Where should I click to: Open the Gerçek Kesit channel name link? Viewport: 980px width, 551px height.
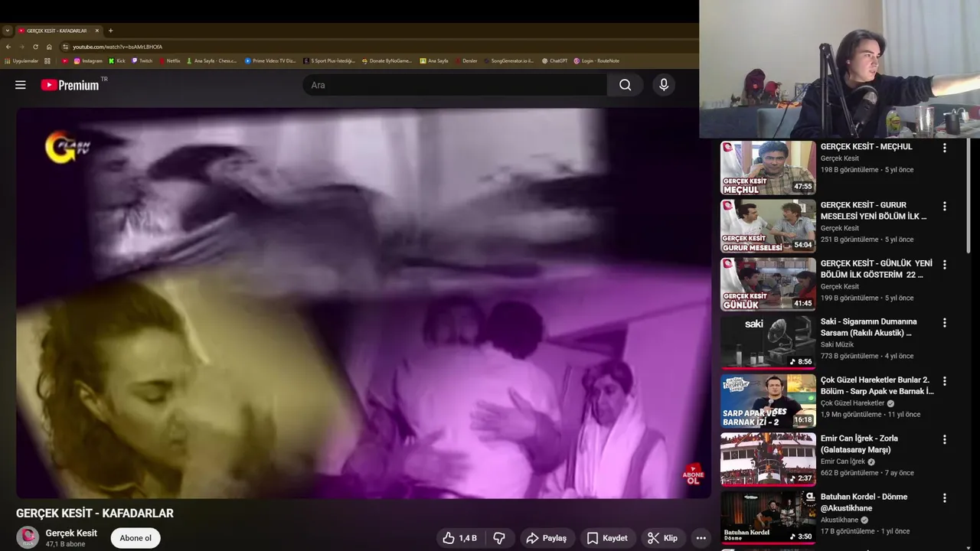click(71, 533)
